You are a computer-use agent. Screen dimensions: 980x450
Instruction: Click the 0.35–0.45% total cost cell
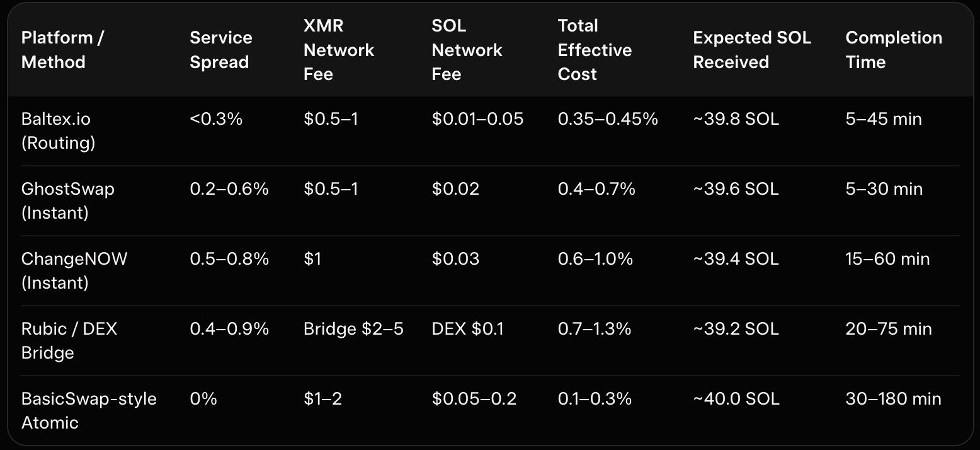click(608, 119)
